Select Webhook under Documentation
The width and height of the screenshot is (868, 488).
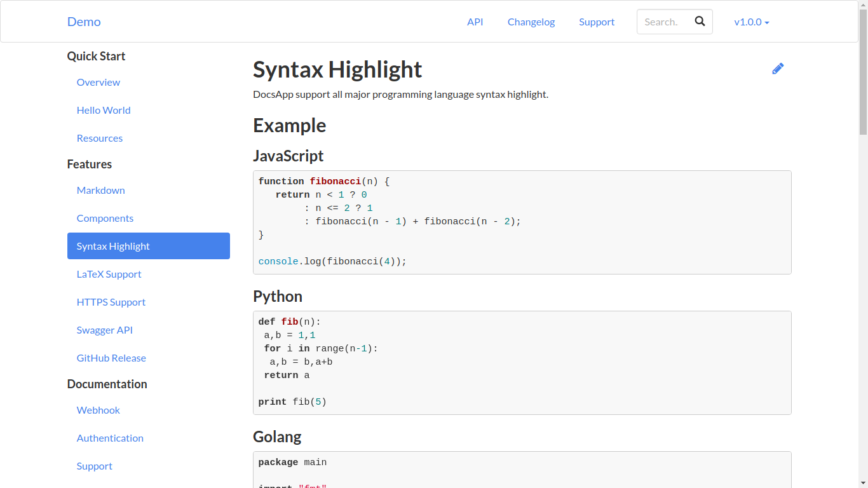98,410
